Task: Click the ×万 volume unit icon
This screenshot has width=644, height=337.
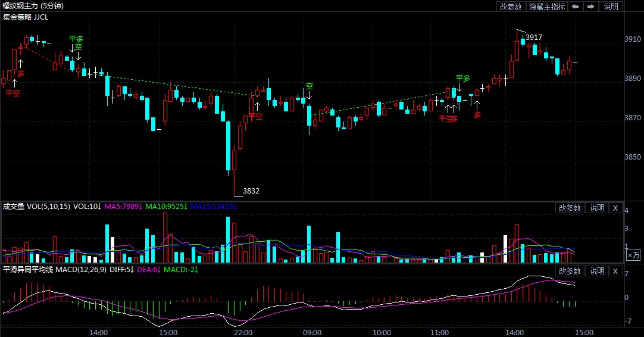Action: pyautogui.click(x=633, y=255)
